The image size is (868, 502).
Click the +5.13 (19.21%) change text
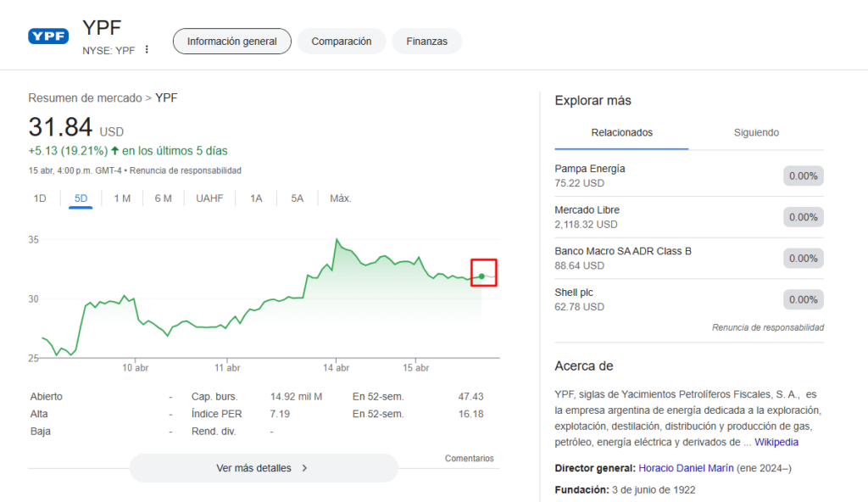[68, 151]
